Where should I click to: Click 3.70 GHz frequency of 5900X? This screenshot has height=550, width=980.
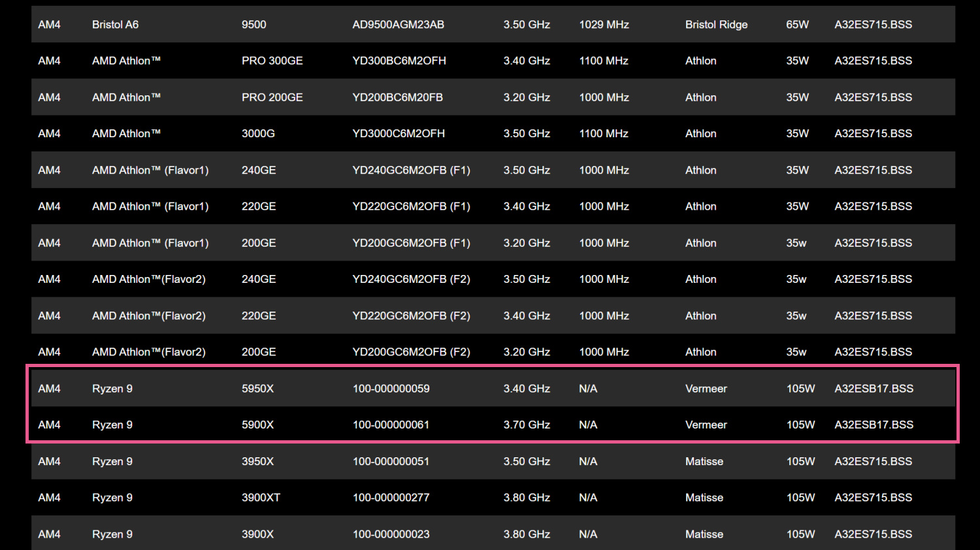click(527, 425)
